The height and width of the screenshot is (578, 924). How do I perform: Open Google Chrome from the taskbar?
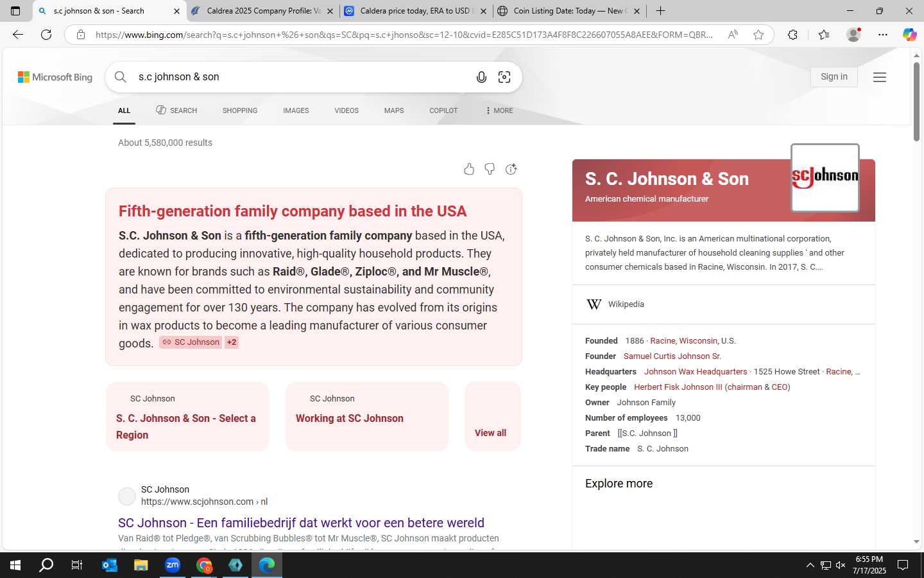click(204, 565)
